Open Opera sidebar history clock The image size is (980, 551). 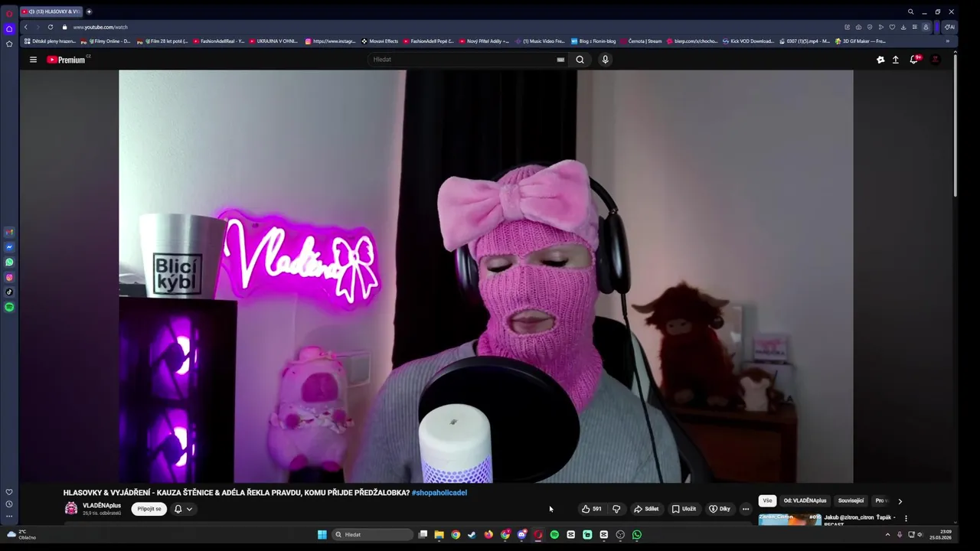click(9, 504)
